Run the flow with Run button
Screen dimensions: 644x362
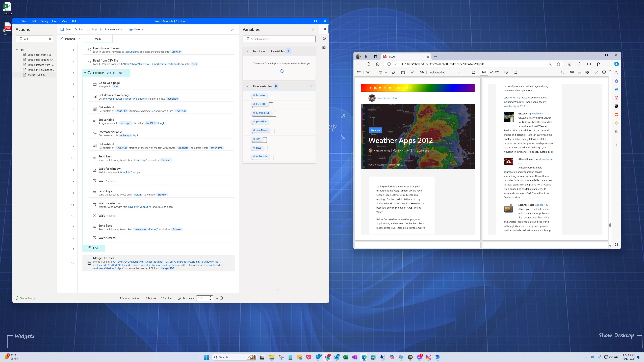point(79,29)
